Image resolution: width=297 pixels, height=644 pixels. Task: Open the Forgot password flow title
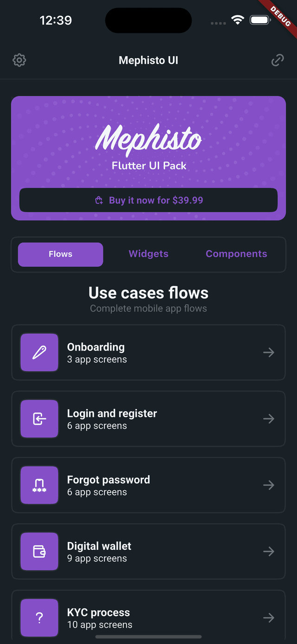pyautogui.click(x=109, y=480)
